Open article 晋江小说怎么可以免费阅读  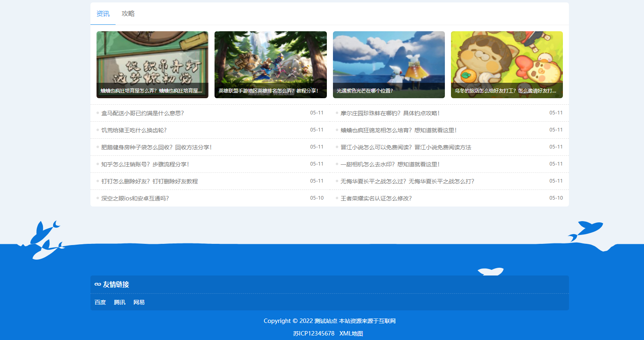406,147
